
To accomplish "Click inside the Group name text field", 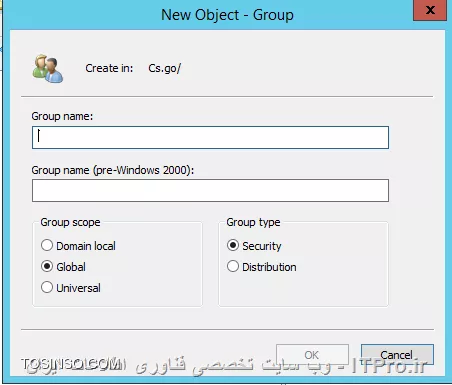I will [210, 137].
